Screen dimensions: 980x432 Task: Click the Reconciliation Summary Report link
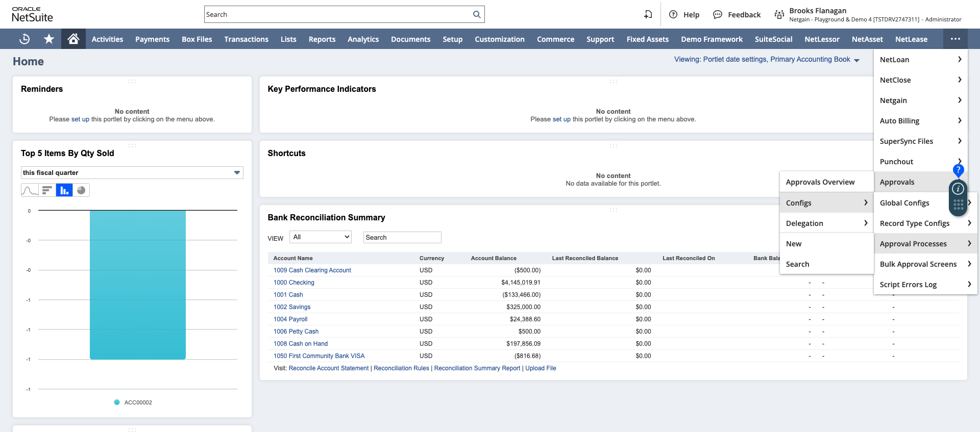(477, 368)
